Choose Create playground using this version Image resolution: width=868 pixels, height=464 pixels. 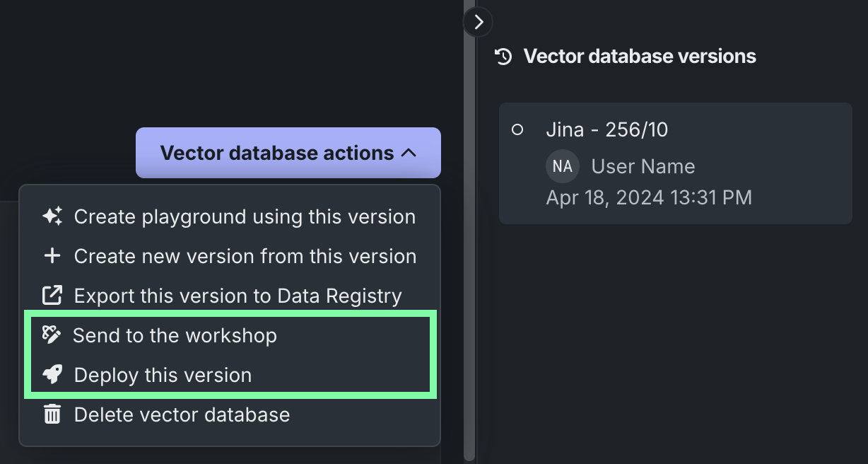[245, 216]
